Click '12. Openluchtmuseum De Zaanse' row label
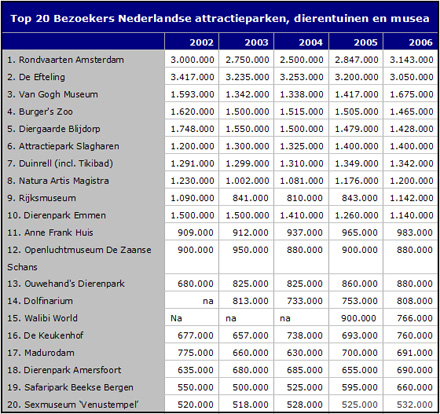The width and height of the screenshot is (440, 414). coord(79,250)
